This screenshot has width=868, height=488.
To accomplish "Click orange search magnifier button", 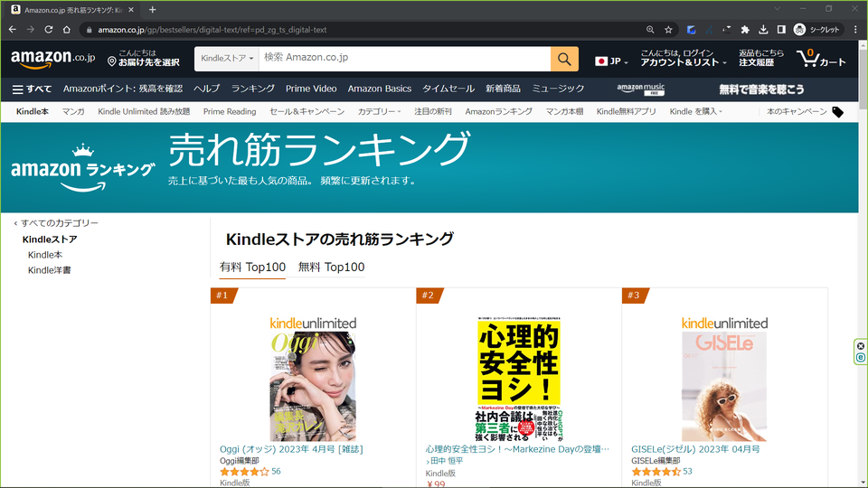I will (x=564, y=59).
